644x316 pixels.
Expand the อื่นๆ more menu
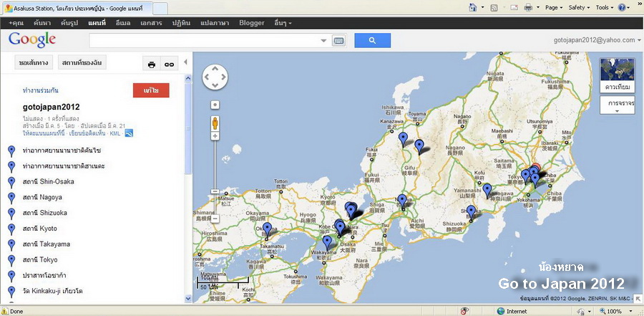click(283, 23)
